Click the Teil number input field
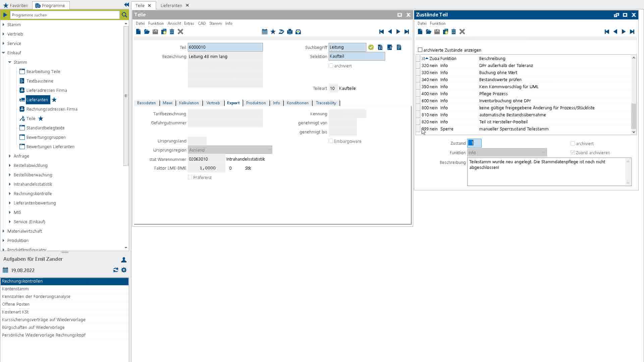 (225, 47)
